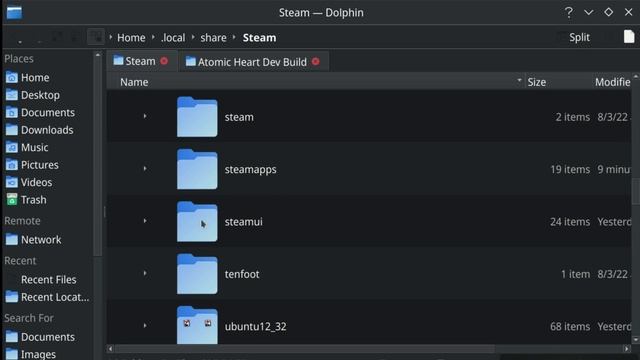Viewport: 640px width, 360px height.
Task: Open Network under Remote
Action: pyautogui.click(x=33, y=240)
